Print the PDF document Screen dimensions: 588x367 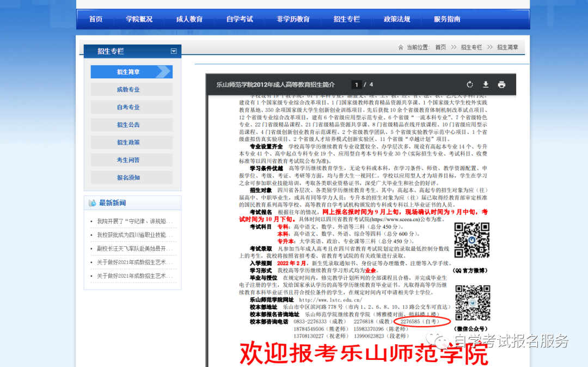(x=501, y=84)
